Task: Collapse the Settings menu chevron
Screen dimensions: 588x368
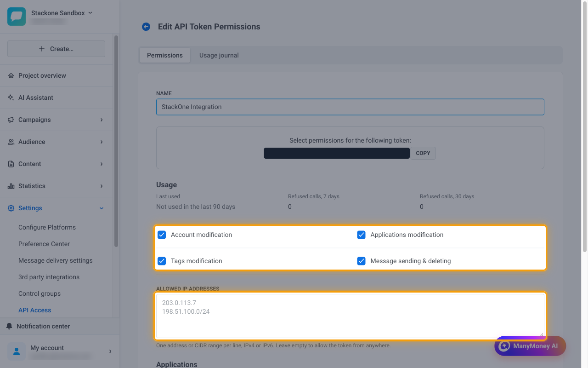Action: [x=102, y=208]
